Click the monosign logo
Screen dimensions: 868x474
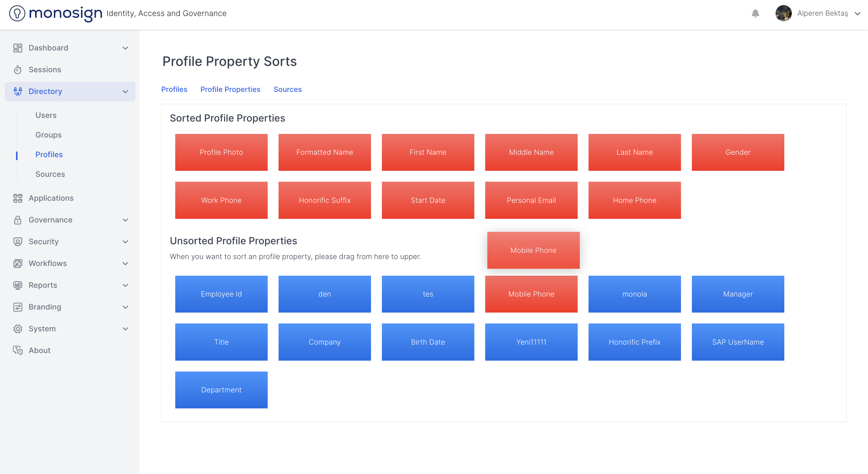click(56, 14)
